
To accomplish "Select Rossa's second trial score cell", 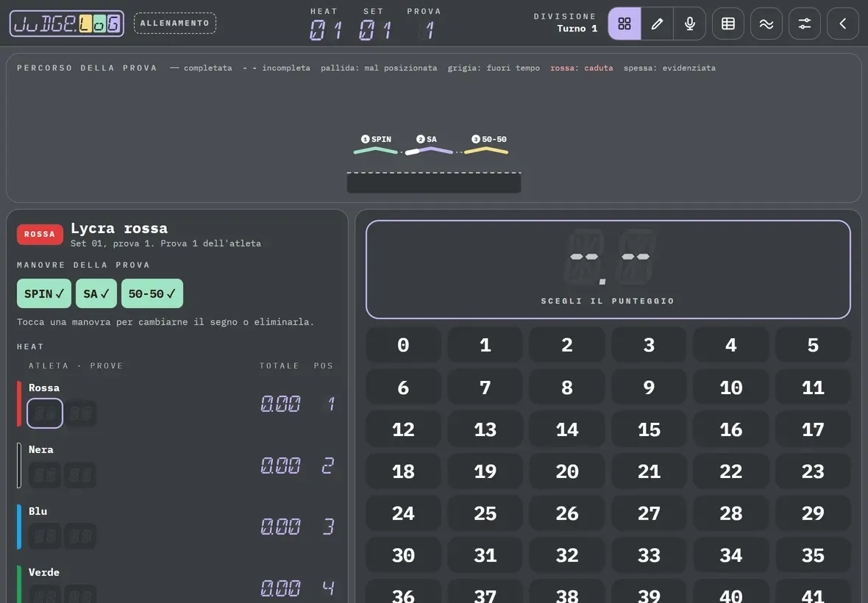I will click(80, 413).
